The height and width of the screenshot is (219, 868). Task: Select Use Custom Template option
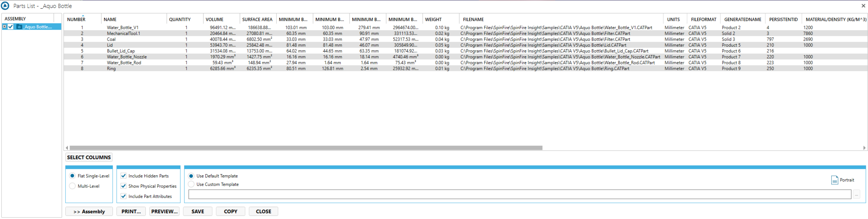click(x=191, y=184)
